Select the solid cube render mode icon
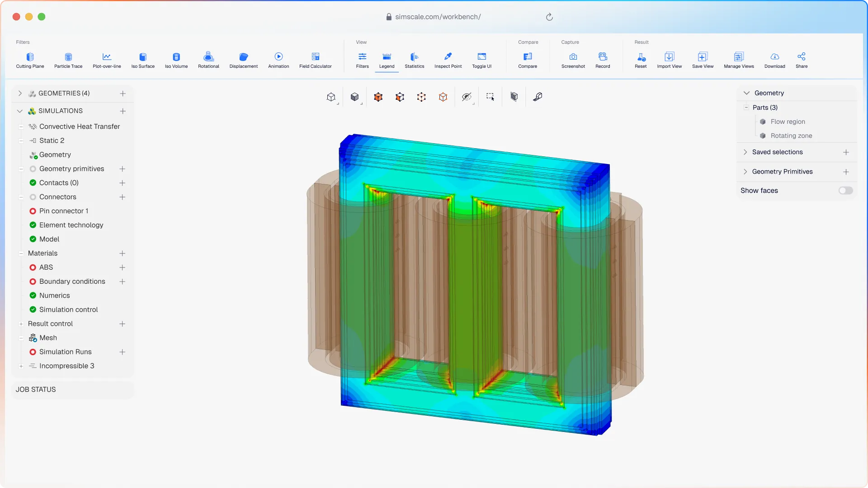Image resolution: width=868 pixels, height=488 pixels. point(355,97)
